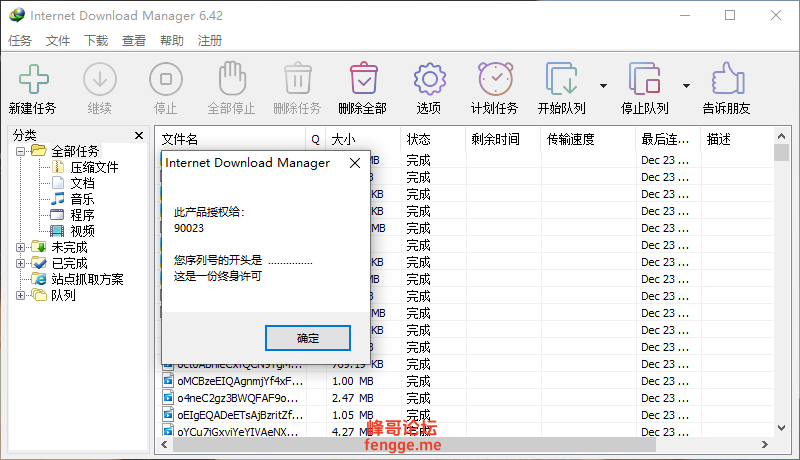Open the 帮助 menu
This screenshot has width=800, height=460.
point(171,40)
